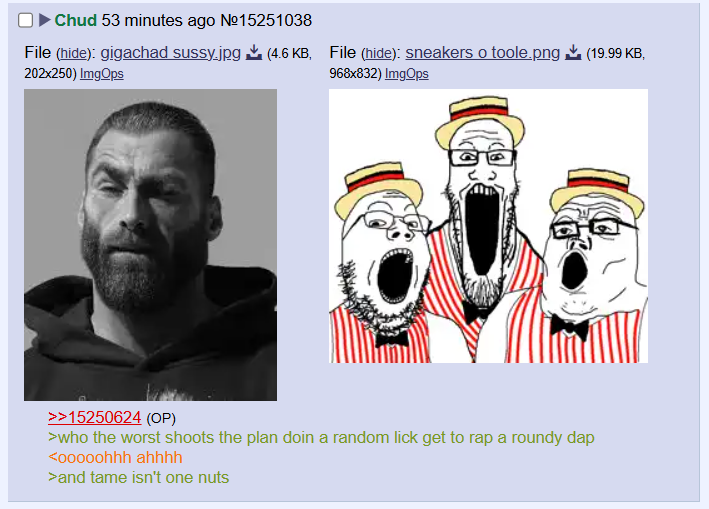
Task: Follow the >>15250624 quote link
Action: (95, 418)
